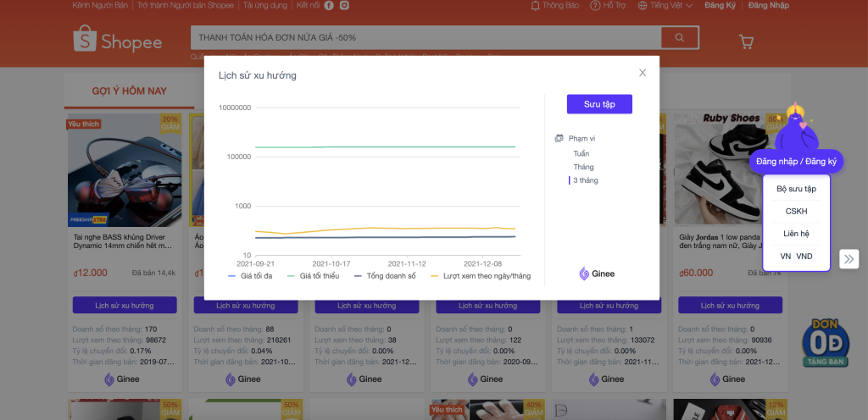Click the Ginee purple mascot character
This screenshot has height=420, width=868.
pyautogui.click(x=795, y=127)
